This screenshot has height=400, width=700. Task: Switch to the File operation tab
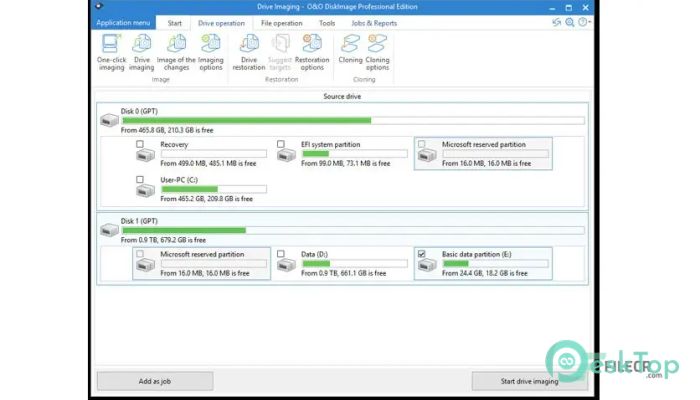(x=282, y=23)
